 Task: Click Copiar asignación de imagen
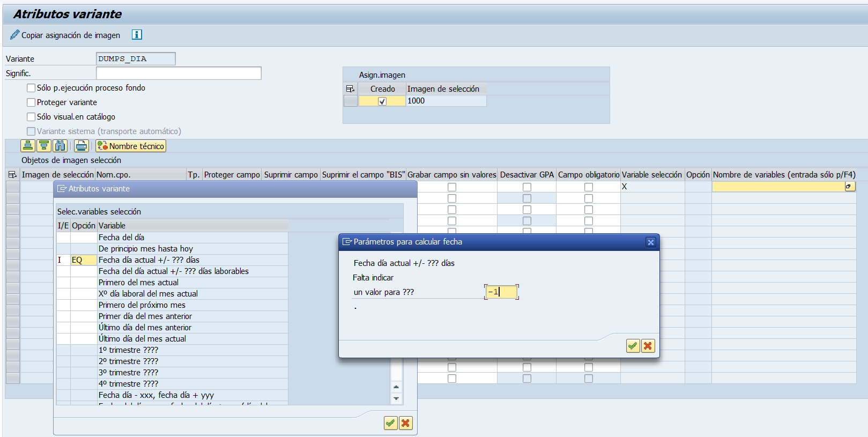(x=65, y=35)
